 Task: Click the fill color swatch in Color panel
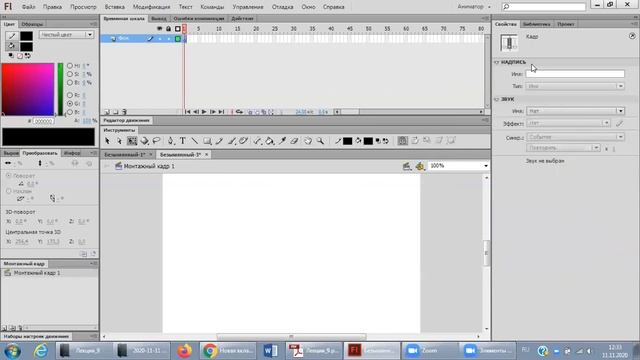click(x=27, y=47)
